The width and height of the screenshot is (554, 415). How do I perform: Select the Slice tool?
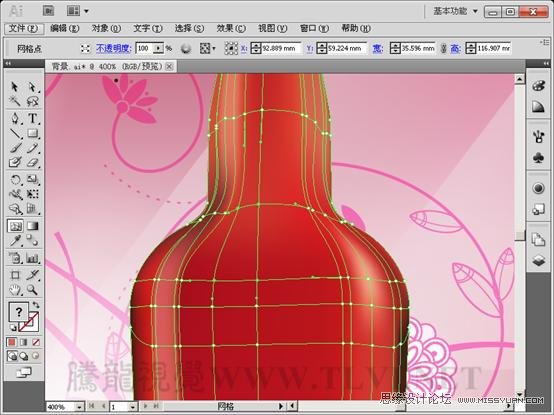32,275
